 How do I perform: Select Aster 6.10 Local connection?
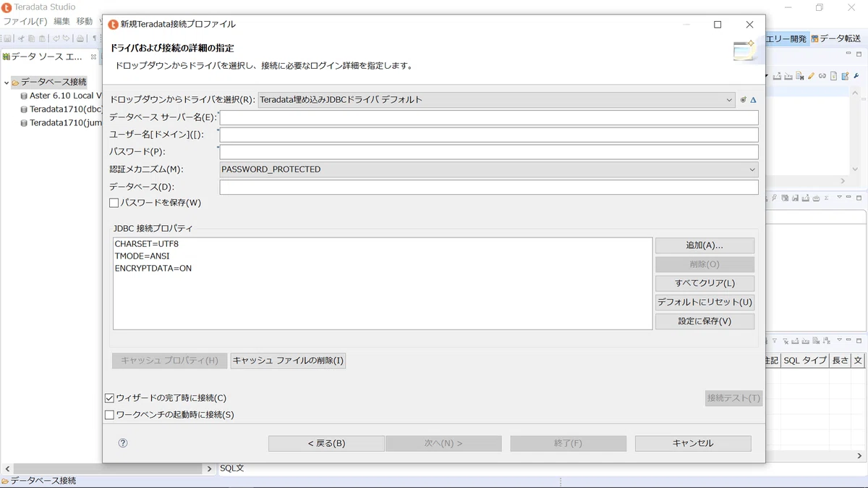61,96
